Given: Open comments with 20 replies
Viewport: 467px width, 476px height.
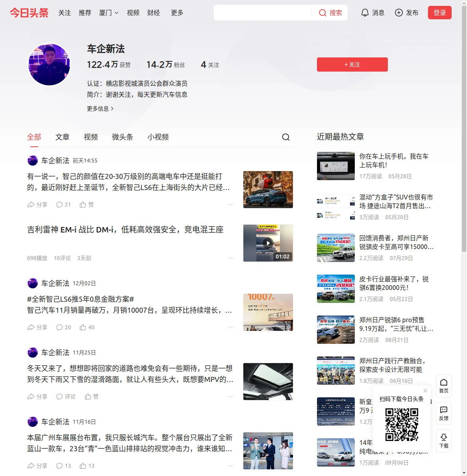Looking at the screenshot, I should (x=63, y=327).
